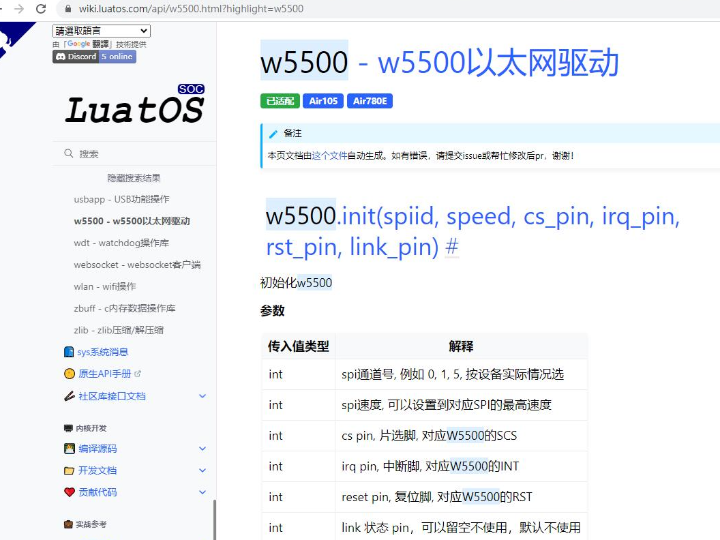The height and width of the screenshot is (540, 720).
Task: Open sys系统消息 sidebar link
Action: 103,352
